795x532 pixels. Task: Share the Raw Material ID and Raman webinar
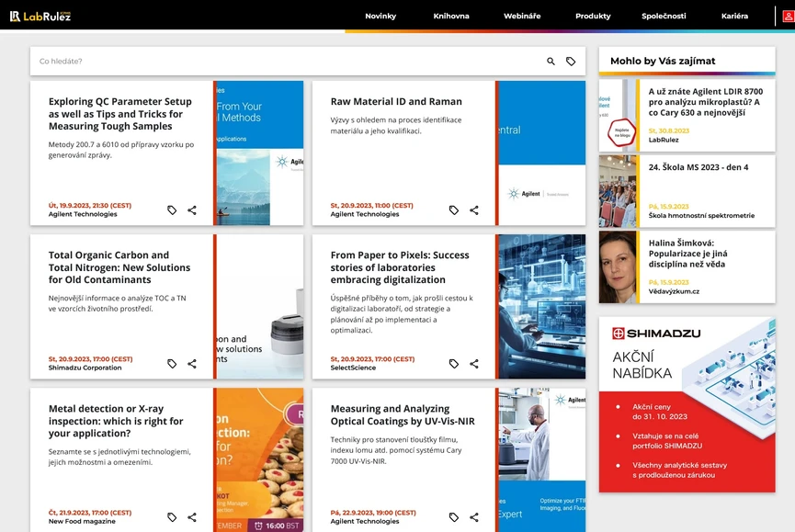click(x=473, y=209)
